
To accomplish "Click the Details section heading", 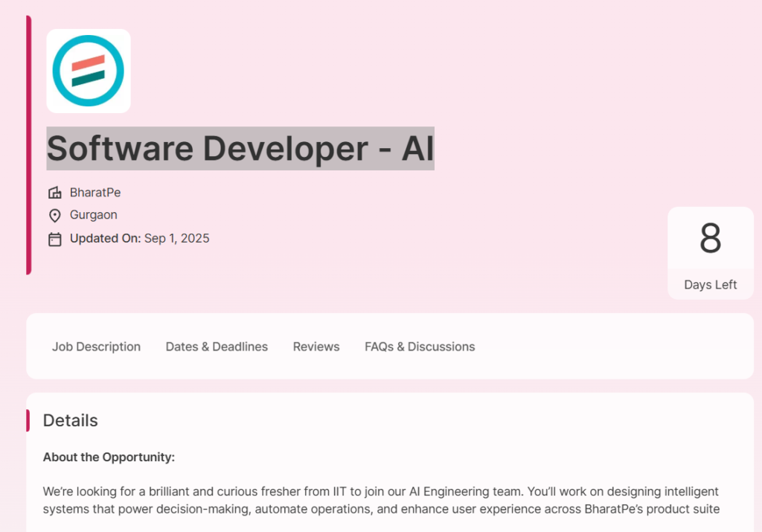I will tap(71, 420).
